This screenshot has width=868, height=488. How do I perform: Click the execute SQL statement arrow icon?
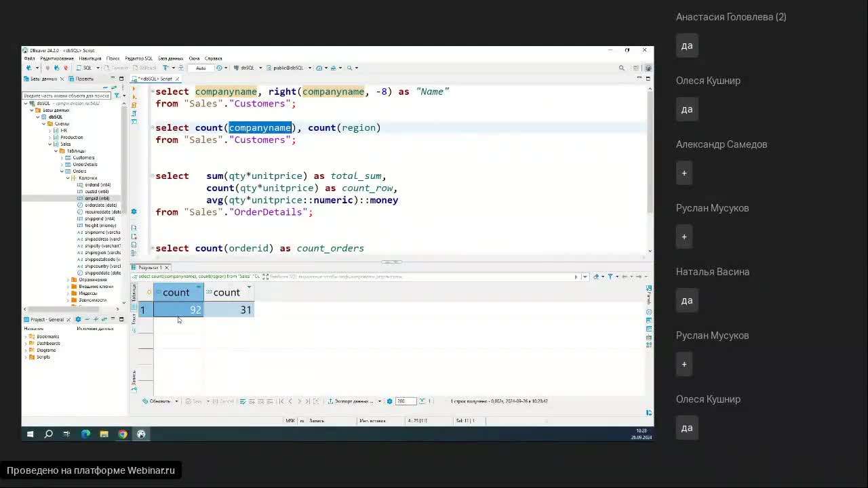[134, 90]
